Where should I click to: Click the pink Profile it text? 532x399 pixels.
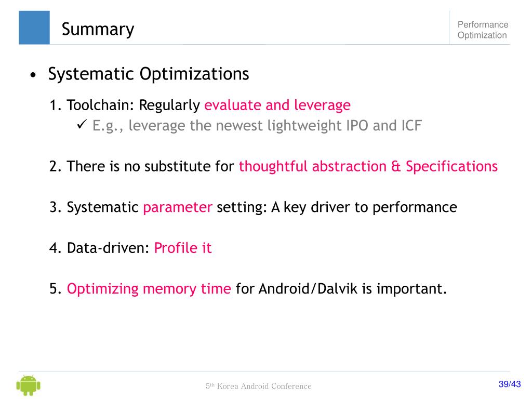click(x=183, y=248)
